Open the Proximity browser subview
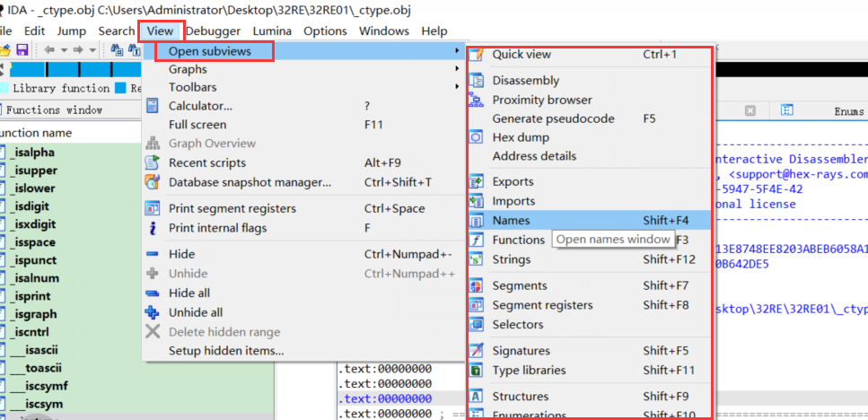Screen dimensions: 868x420 pos(541,100)
